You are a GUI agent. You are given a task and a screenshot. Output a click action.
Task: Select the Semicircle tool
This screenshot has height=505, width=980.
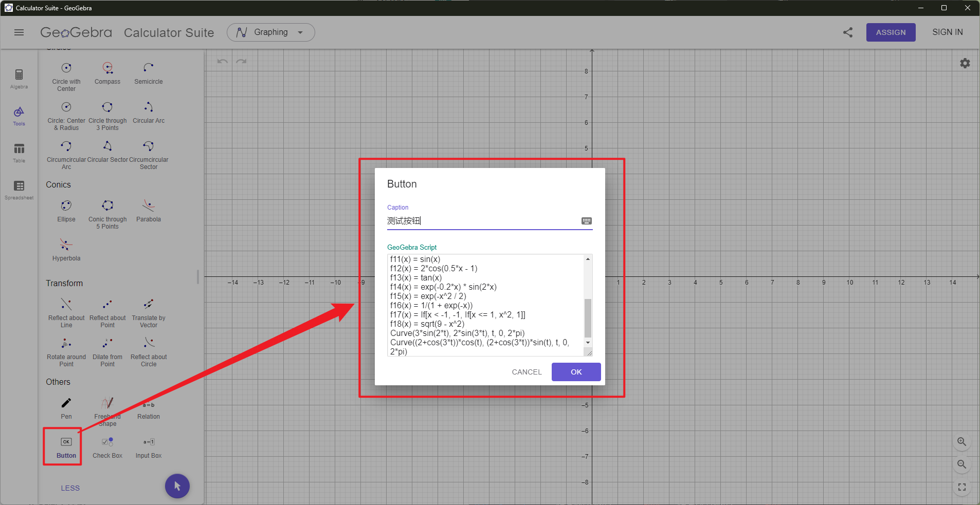pyautogui.click(x=149, y=73)
